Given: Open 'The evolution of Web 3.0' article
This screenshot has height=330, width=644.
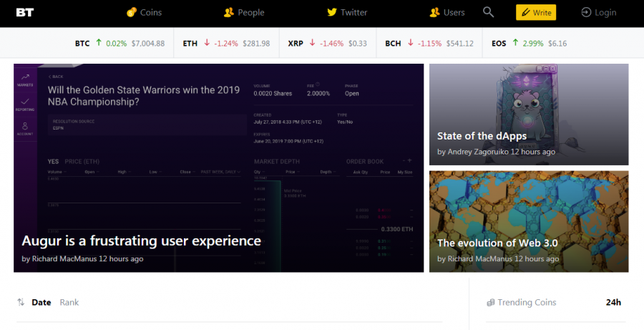Looking at the screenshot, I should coord(497,243).
